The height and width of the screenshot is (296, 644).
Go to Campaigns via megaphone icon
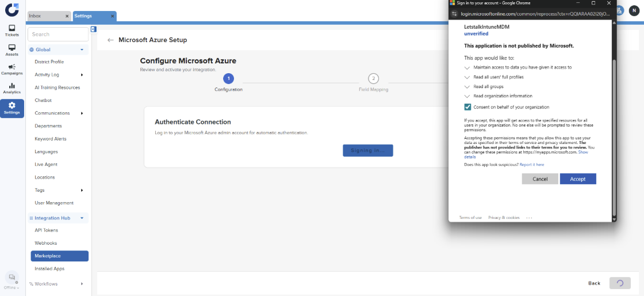[12, 69]
